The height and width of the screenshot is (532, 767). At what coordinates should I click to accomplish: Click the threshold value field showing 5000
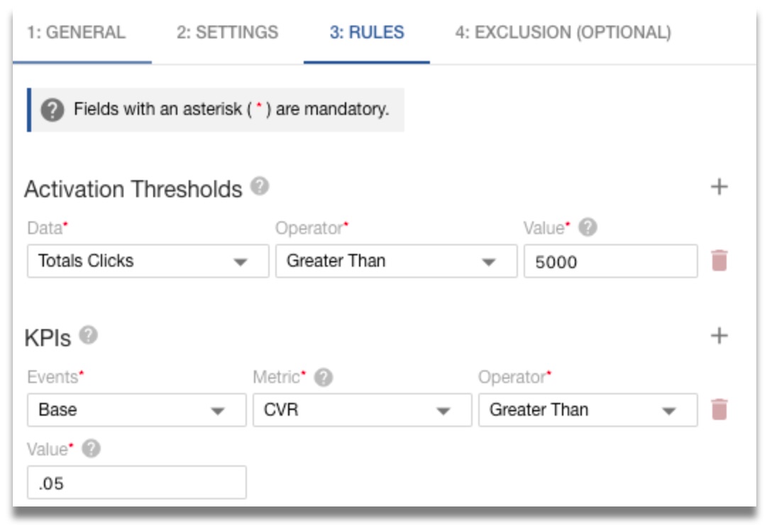(611, 261)
